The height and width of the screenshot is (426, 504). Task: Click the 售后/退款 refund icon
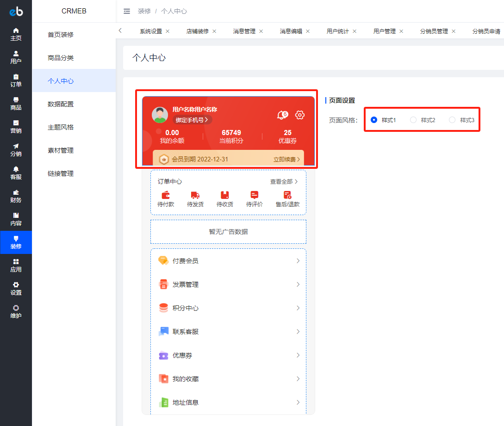287,195
